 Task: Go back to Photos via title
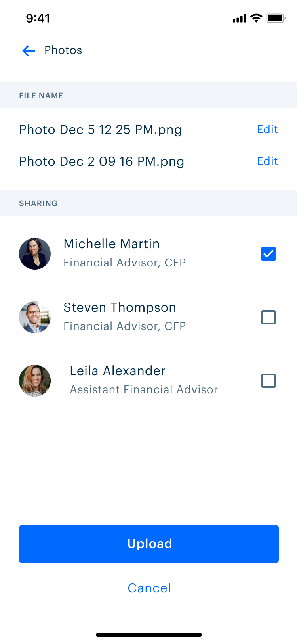pos(63,50)
